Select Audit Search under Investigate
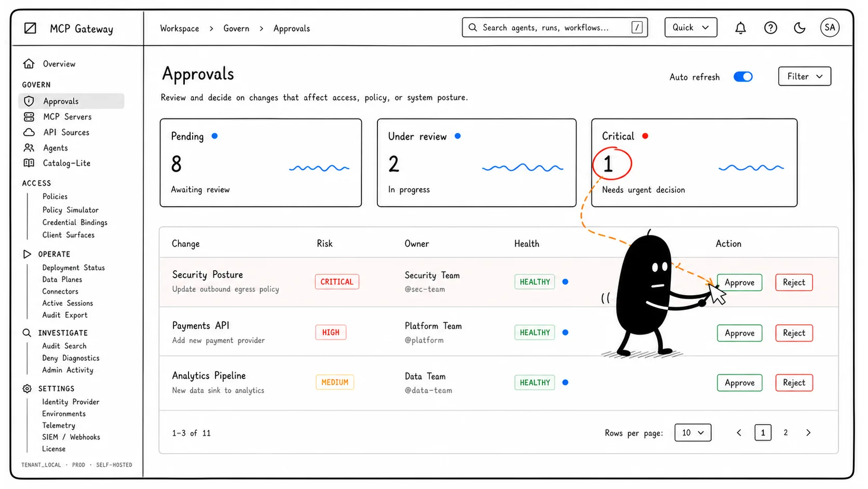This screenshot has width=868, height=489. pos(64,346)
